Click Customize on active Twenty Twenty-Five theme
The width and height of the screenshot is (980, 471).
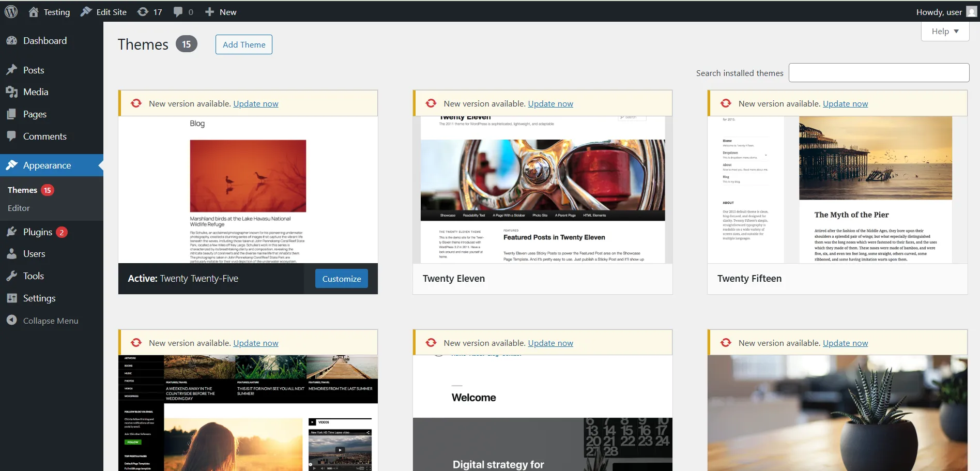click(x=342, y=279)
